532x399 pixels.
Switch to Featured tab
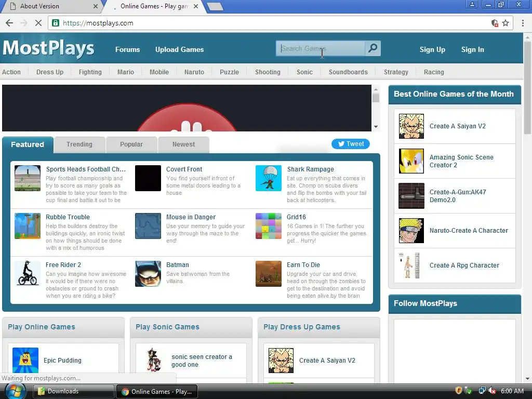[x=28, y=144]
